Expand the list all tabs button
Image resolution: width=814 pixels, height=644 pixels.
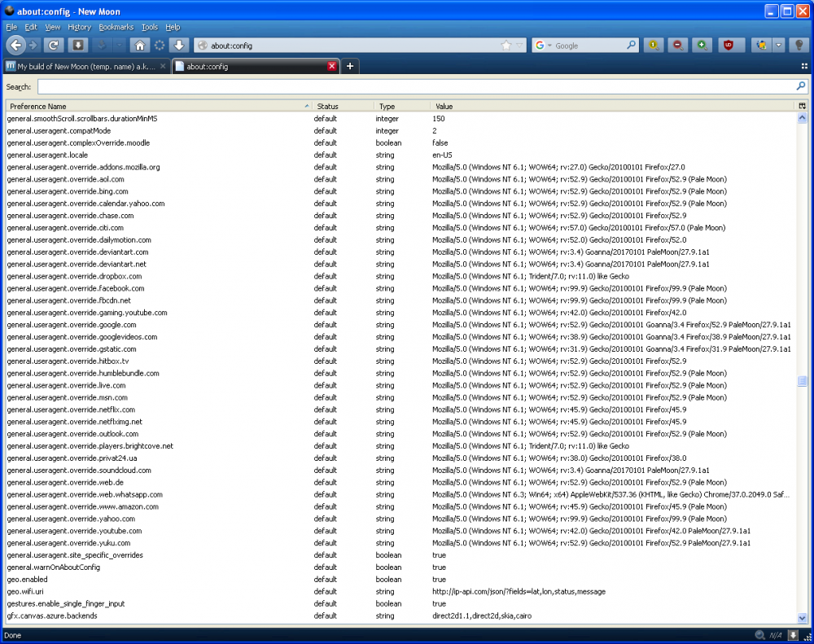click(x=804, y=66)
